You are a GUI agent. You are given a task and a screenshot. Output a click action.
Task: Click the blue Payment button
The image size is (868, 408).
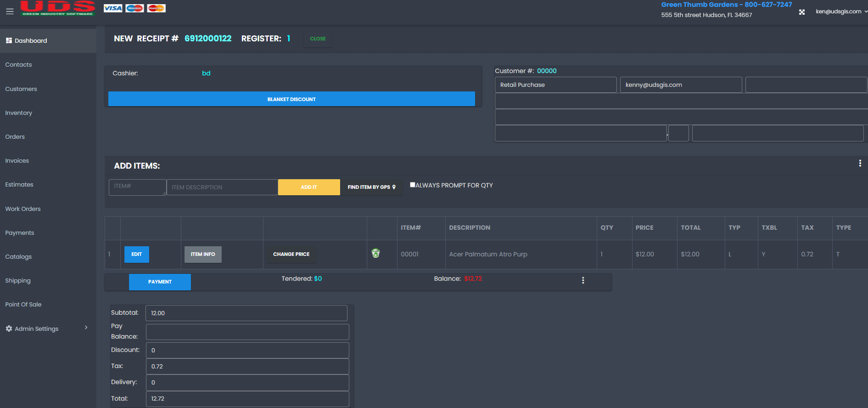[160, 282]
